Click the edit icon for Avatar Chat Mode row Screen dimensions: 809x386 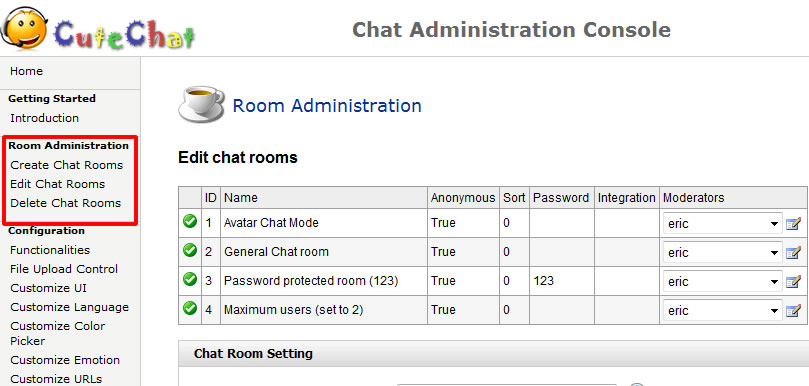[793, 224]
